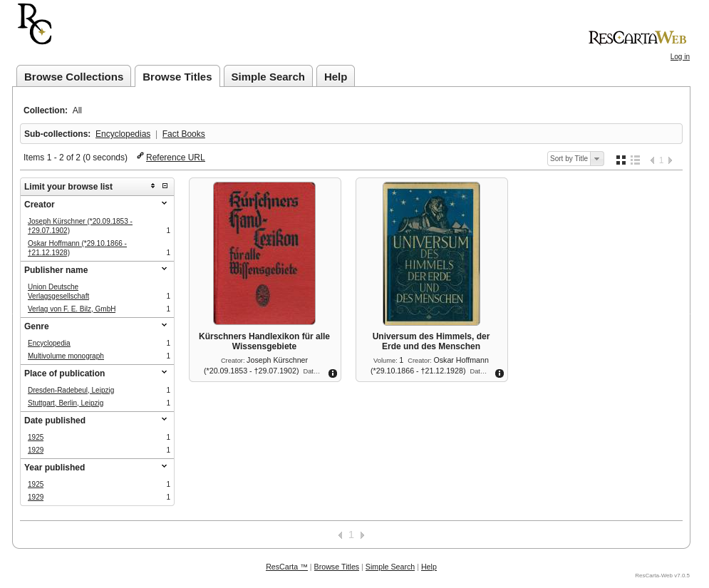The height and width of the screenshot is (588, 709).
Task: Switch to grid thumbnail view
Action: coord(621,160)
